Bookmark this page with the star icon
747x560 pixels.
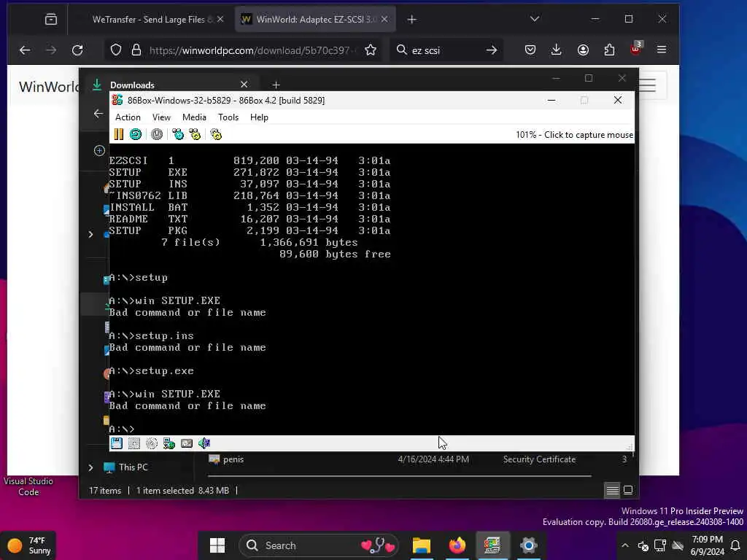tap(371, 50)
